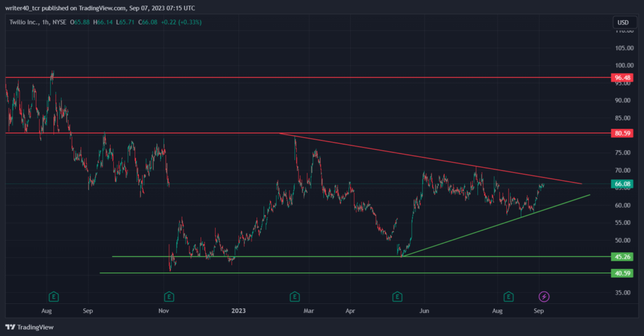Click the 35.00 price scale value

pyautogui.click(x=622, y=293)
